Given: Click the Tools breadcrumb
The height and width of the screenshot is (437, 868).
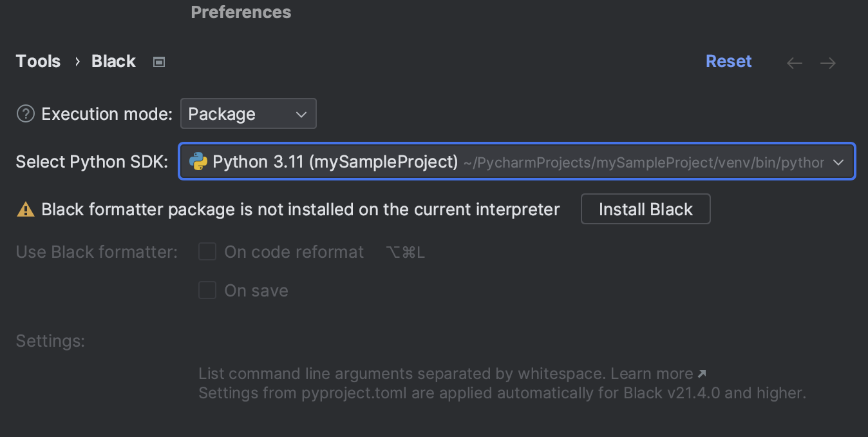Looking at the screenshot, I should [37, 61].
